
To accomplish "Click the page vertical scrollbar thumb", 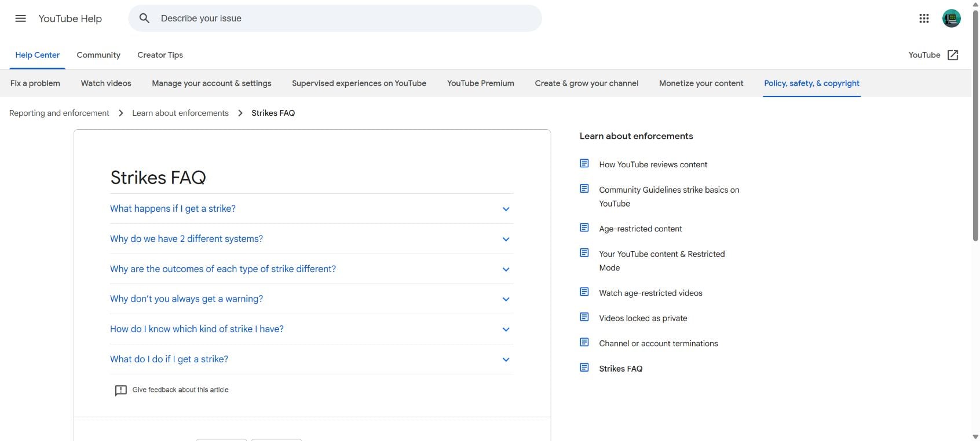I will (x=975, y=125).
